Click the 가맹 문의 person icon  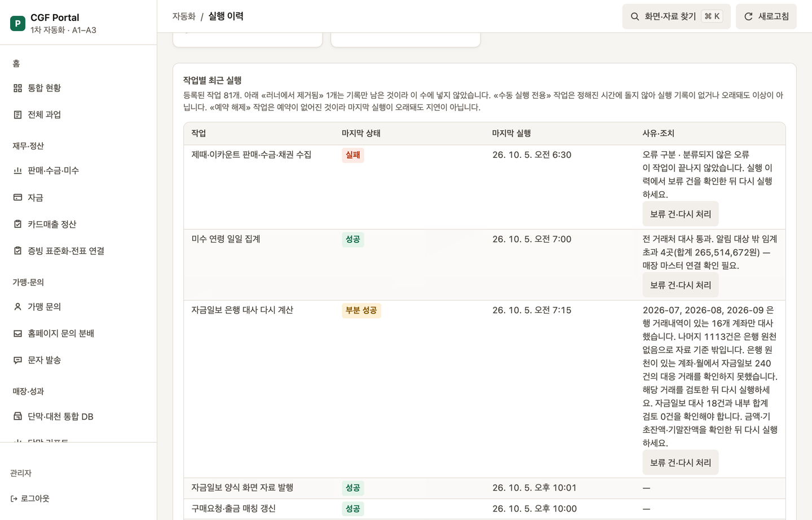tap(17, 307)
